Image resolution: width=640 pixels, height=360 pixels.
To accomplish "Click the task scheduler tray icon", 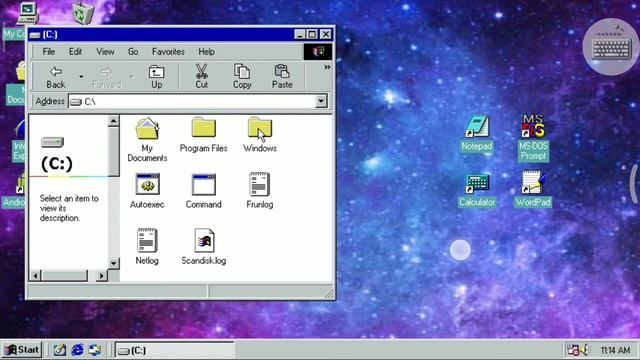I will [x=573, y=350].
